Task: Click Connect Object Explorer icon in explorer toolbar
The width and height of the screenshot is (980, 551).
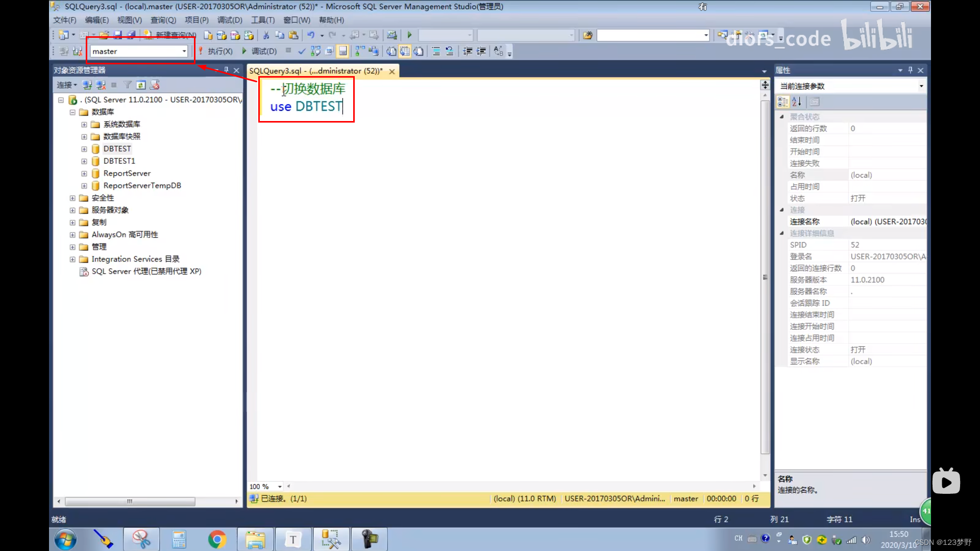Action: click(x=87, y=85)
